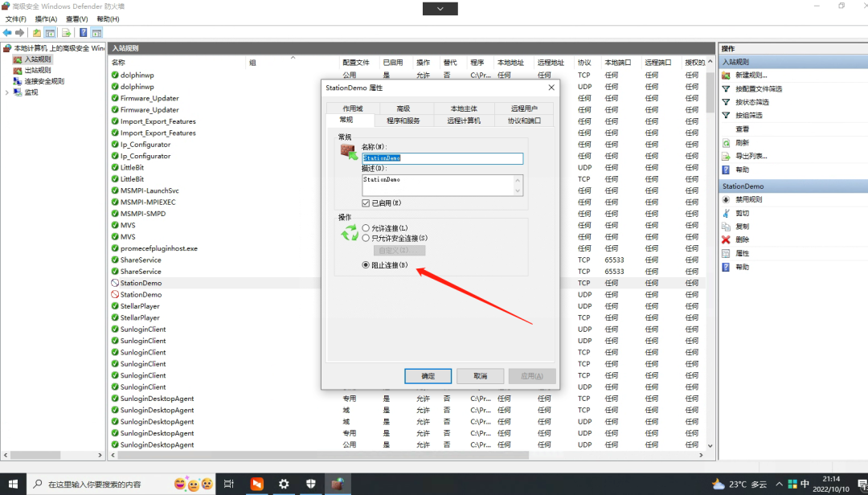
Task: Click the blue Help toolbar icon
Action: point(83,33)
